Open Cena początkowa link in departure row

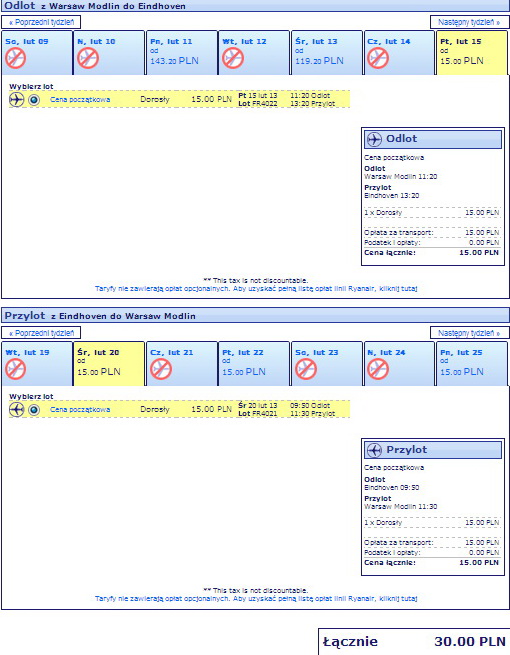pos(80,100)
